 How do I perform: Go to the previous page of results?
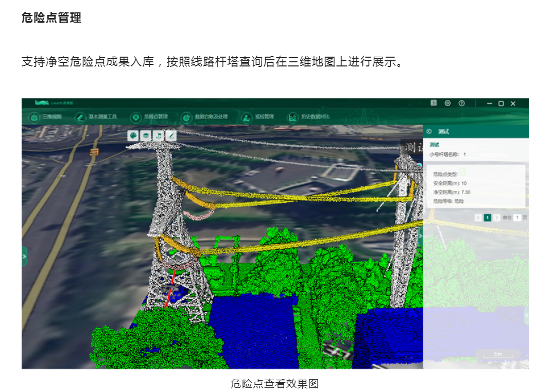pyautogui.click(x=478, y=218)
